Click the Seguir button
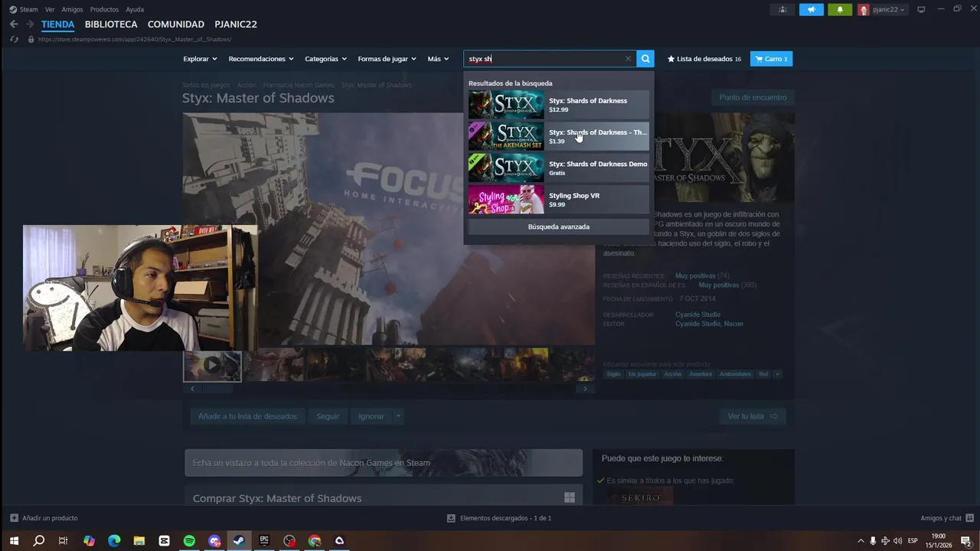Viewport: 980px width, 551px height. [x=328, y=416]
